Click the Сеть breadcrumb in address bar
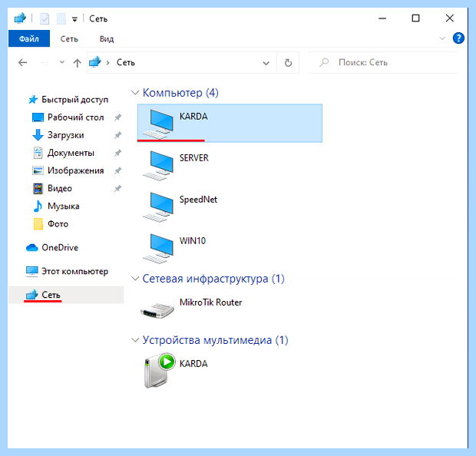This screenshot has width=476, height=456. [x=126, y=62]
